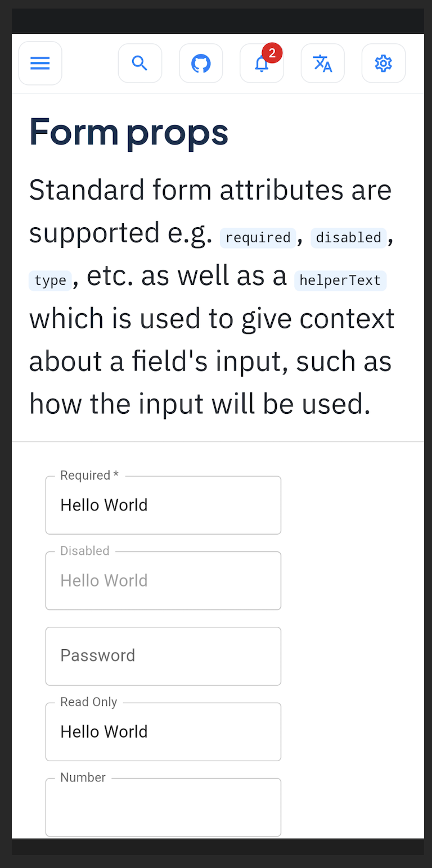Click the Form props page heading
Image resolution: width=432 pixels, height=868 pixels.
[128, 133]
